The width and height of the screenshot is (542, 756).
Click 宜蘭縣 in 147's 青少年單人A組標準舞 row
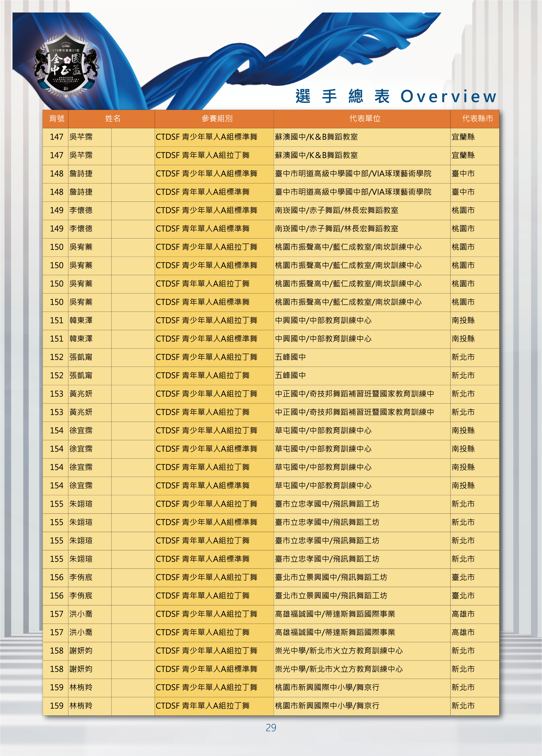(463, 137)
